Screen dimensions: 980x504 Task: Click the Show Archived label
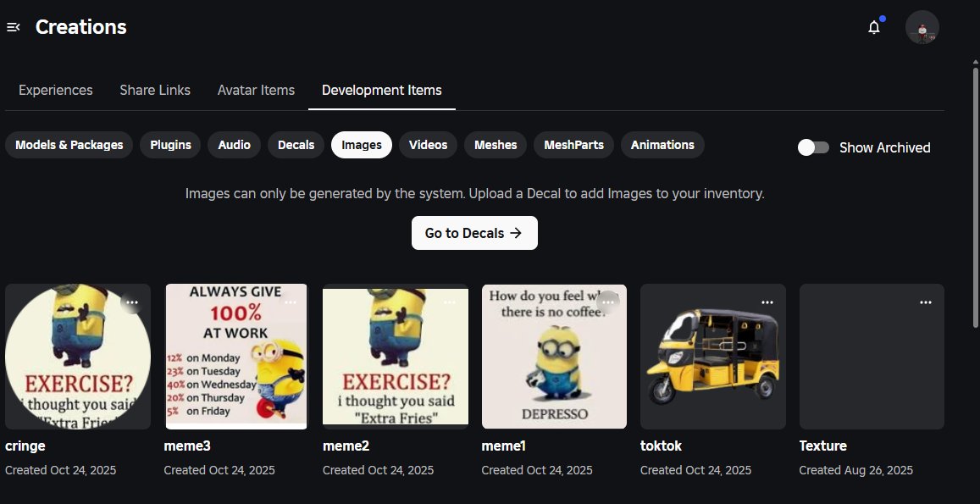[x=885, y=147]
